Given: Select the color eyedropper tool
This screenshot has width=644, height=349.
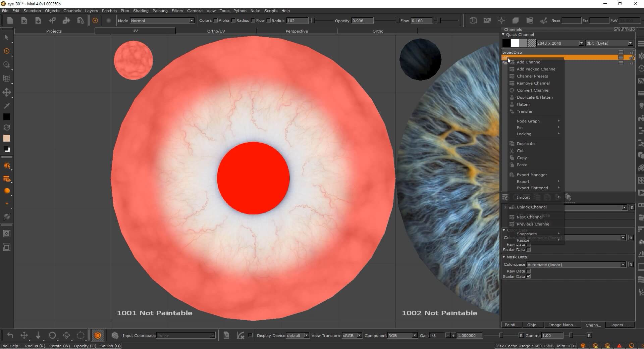Looking at the screenshot, I should click(6, 106).
